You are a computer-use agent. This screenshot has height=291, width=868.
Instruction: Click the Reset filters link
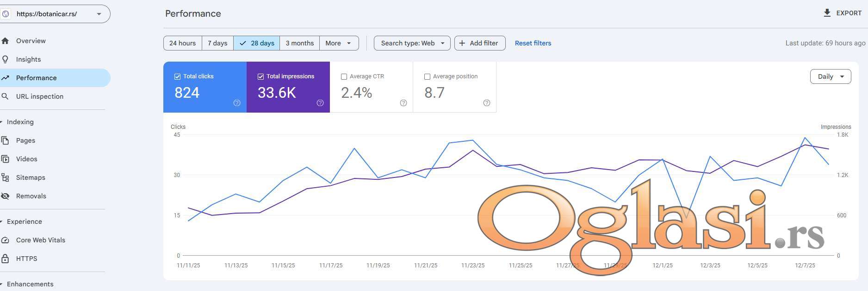point(533,43)
